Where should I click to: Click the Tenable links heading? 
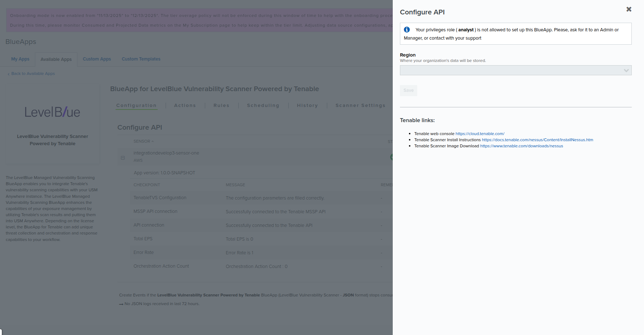[x=417, y=120]
